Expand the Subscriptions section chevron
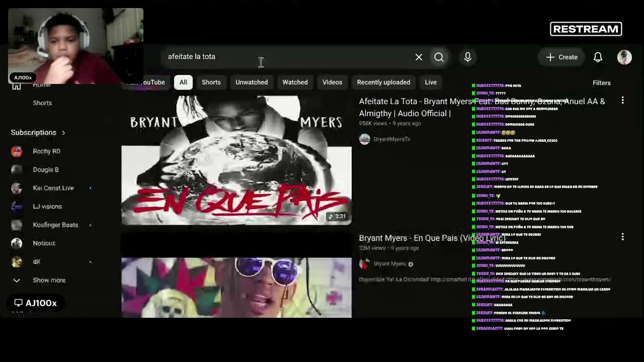The height and width of the screenshot is (362, 644). pos(63,133)
